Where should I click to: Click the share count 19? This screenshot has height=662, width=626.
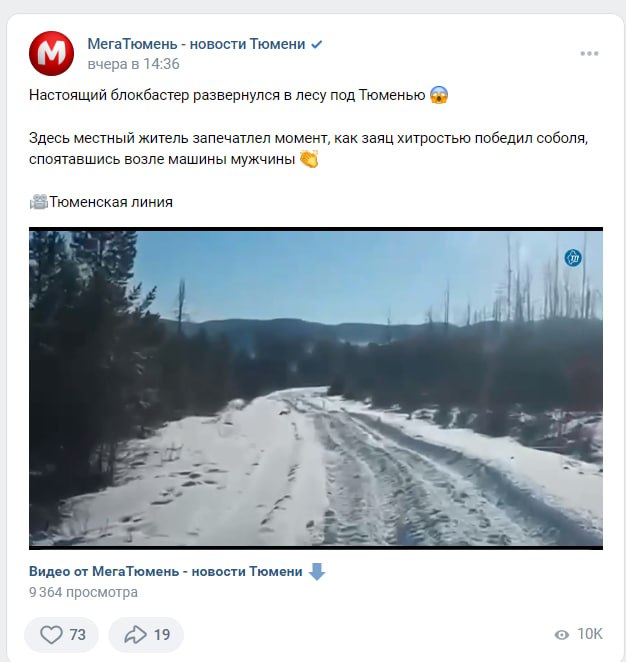click(162, 635)
